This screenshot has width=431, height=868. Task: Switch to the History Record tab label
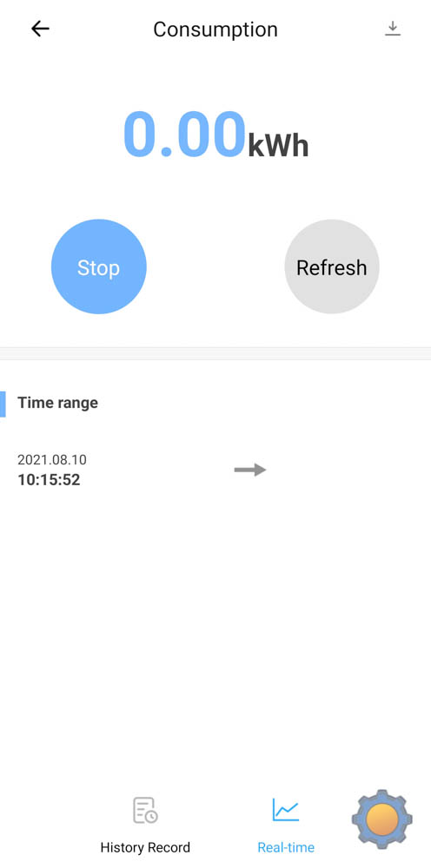pyautogui.click(x=145, y=847)
